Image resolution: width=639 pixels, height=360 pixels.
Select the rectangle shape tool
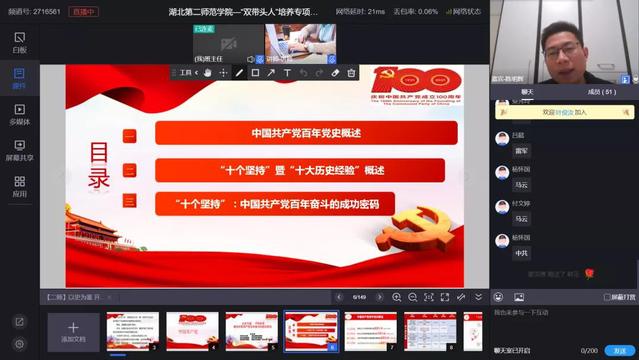tap(255, 73)
